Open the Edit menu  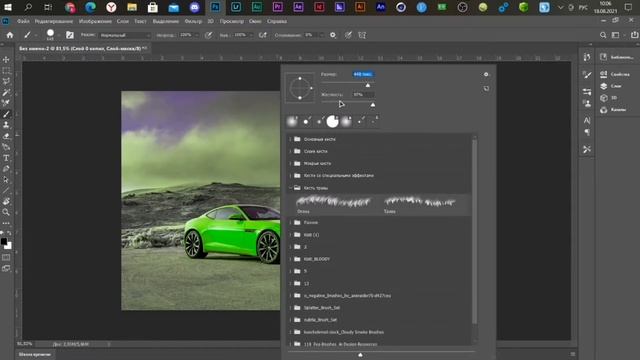pyautogui.click(x=53, y=21)
